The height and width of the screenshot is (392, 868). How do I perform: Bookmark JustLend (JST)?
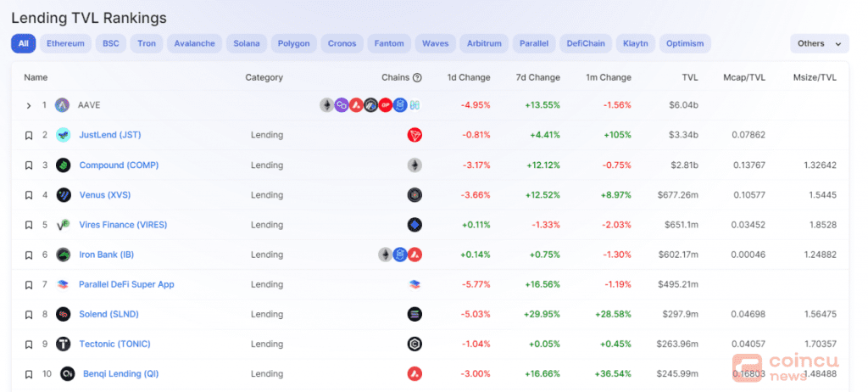click(x=29, y=135)
